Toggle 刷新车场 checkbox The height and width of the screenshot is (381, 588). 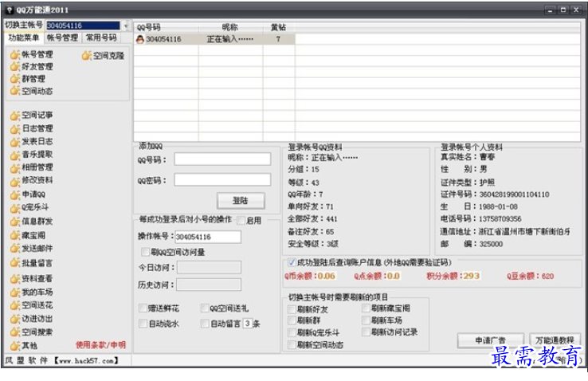coord(366,320)
